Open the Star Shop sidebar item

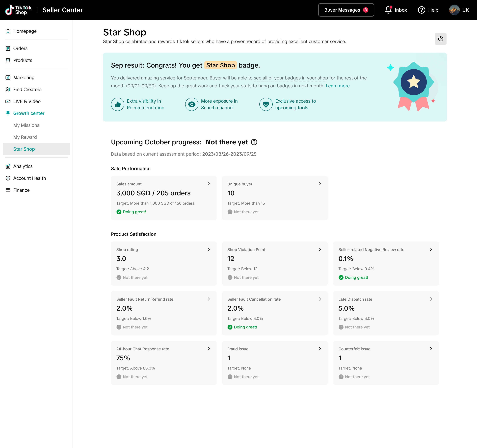tap(24, 149)
